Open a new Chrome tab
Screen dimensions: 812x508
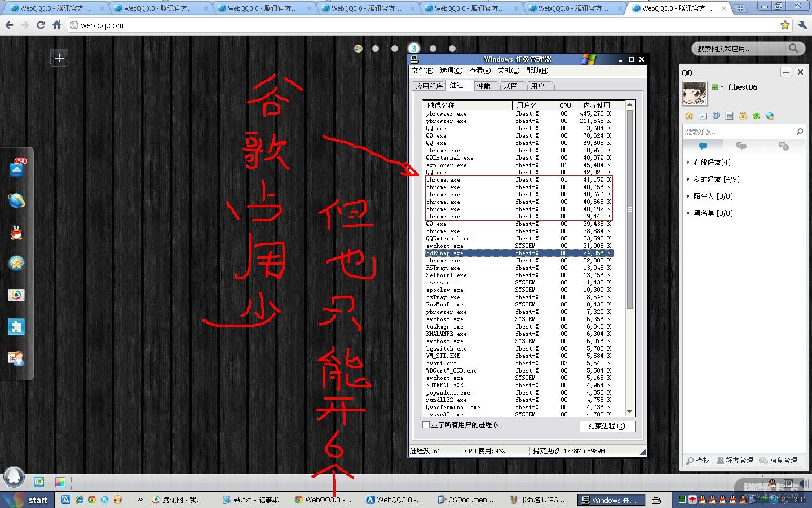pos(740,8)
